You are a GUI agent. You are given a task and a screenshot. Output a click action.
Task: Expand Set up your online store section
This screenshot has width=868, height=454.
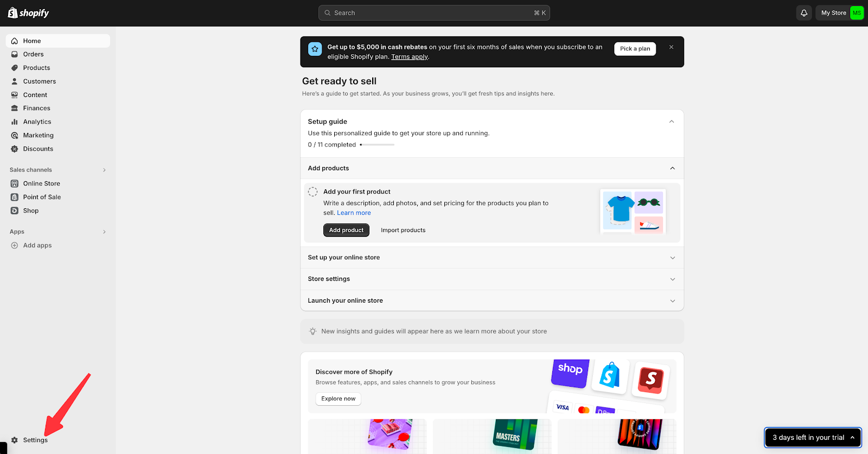tap(672, 258)
